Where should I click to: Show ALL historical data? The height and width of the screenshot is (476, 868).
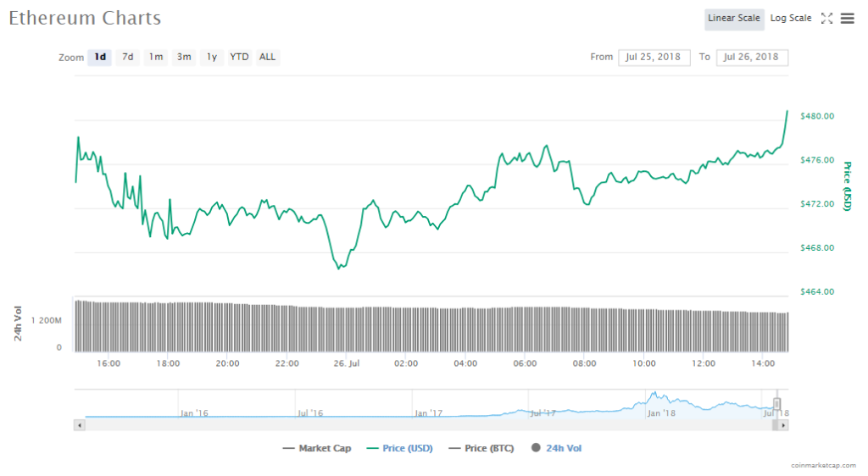click(x=267, y=58)
